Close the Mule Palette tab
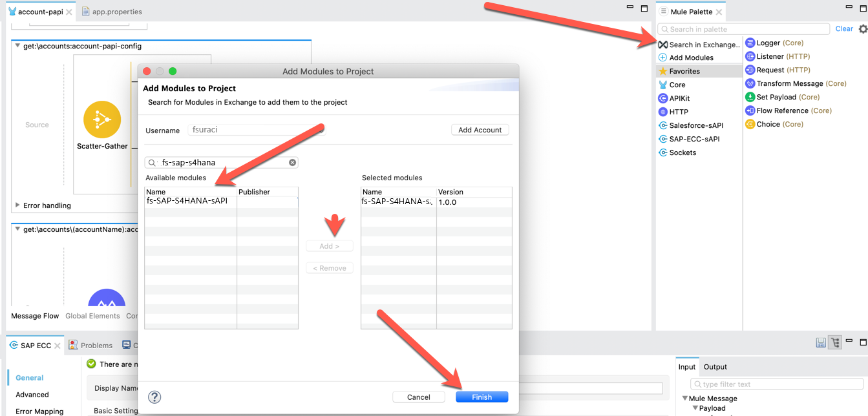The height and width of the screenshot is (416, 868). 720,12
